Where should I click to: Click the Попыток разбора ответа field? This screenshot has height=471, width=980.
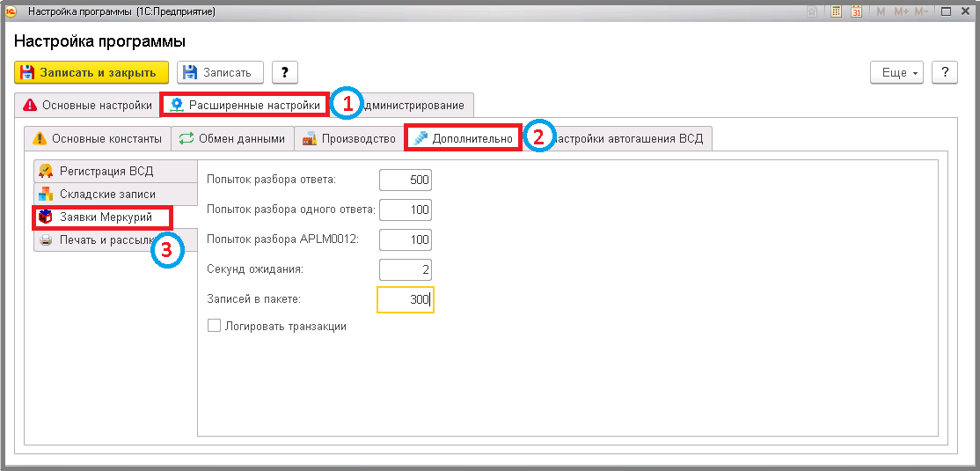pyautogui.click(x=406, y=180)
